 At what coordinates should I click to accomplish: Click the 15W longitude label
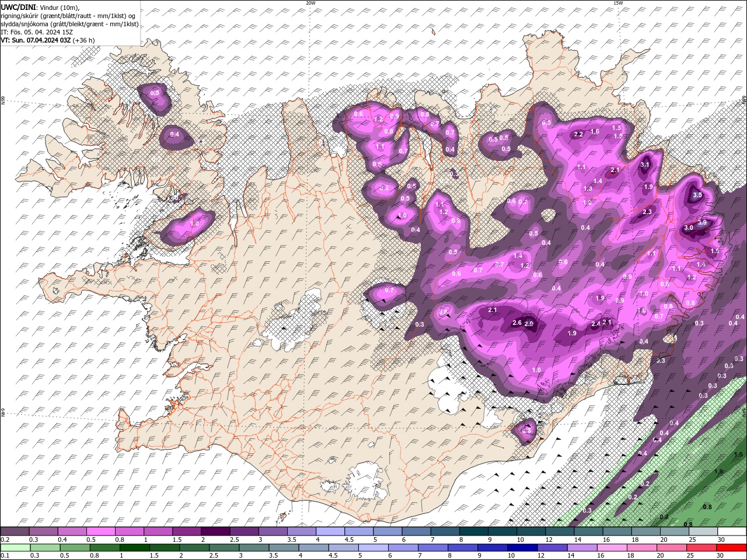[x=618, y=3]
